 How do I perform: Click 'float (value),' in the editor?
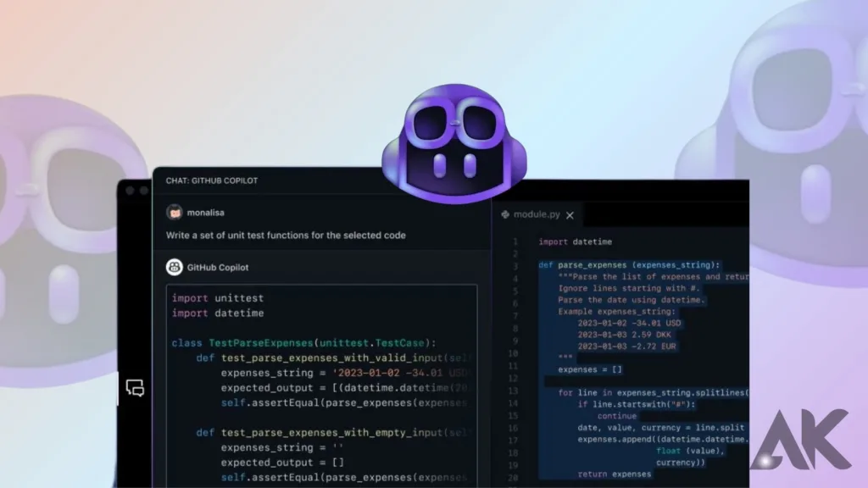click(690, 451)
